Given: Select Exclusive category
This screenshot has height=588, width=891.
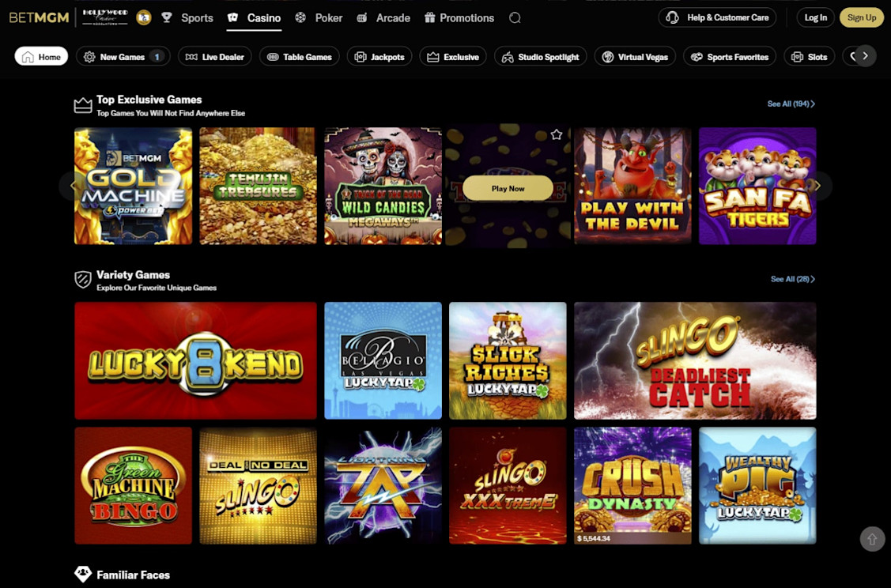Looking at the screenshot, I should point(453,56).
